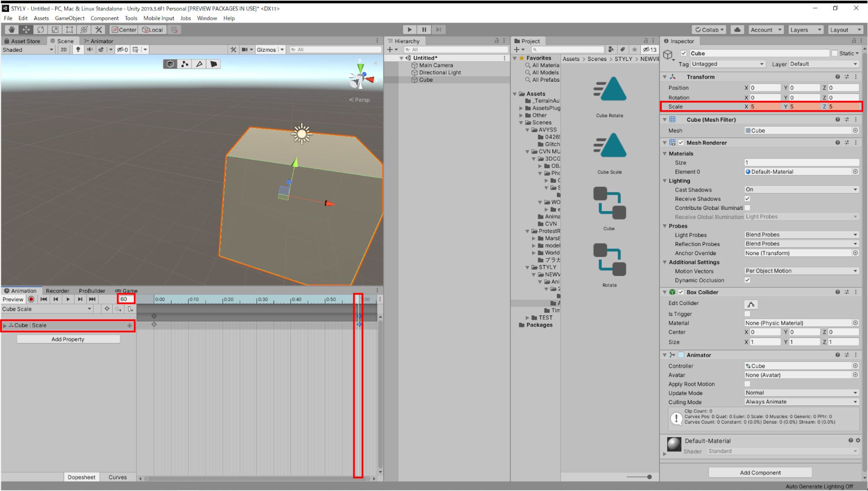Disable the Mesh Renderer component checkbox
Screen dimensions: 868x491
(681, 143)
